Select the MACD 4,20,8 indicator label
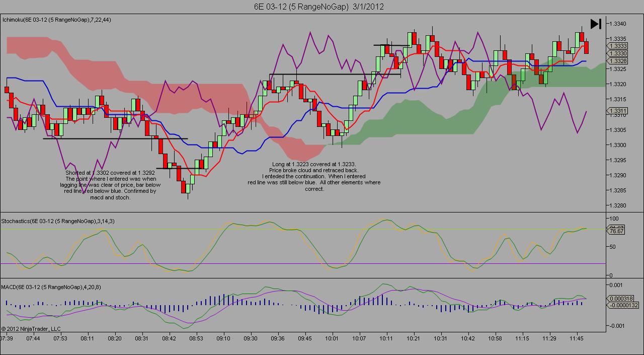Image resolution: width=644 pixels, height=355 pixels. pyautogui.click(x=51, y=287)
